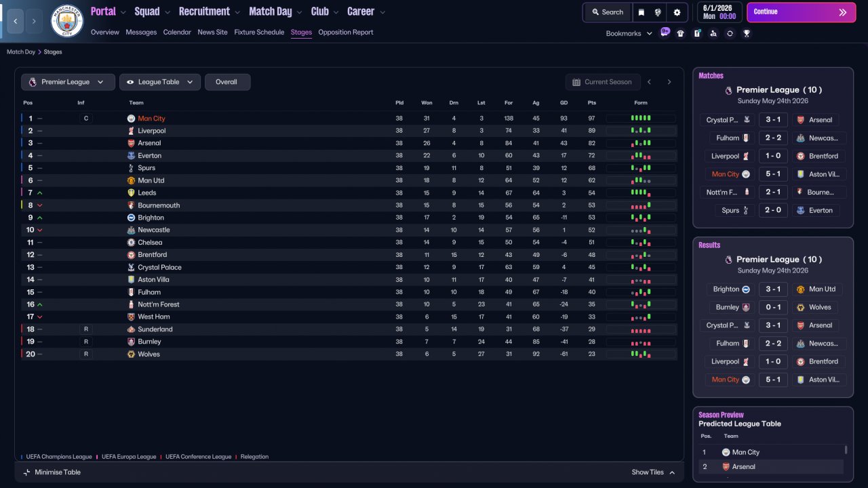Go back with the left arrow button
Image resolution: width=868 pixels, height=488 pixels.
pos(15,21)
